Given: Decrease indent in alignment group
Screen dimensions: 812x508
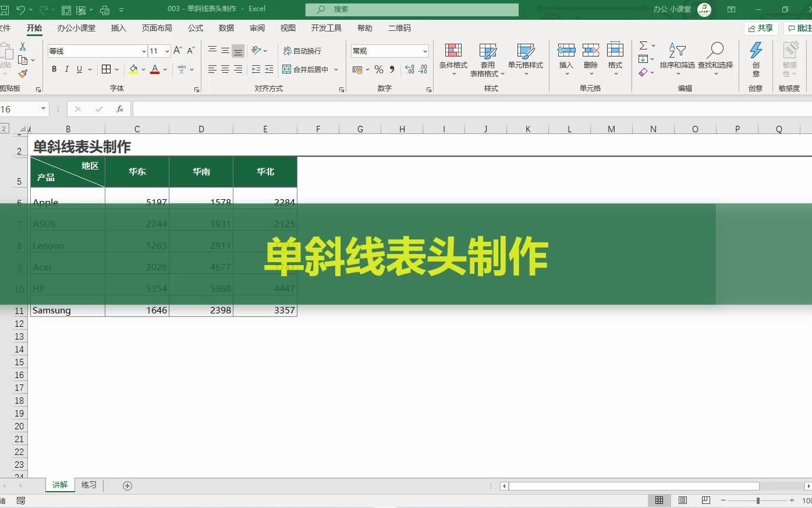Looking at the screenshot, I should 256,69.
